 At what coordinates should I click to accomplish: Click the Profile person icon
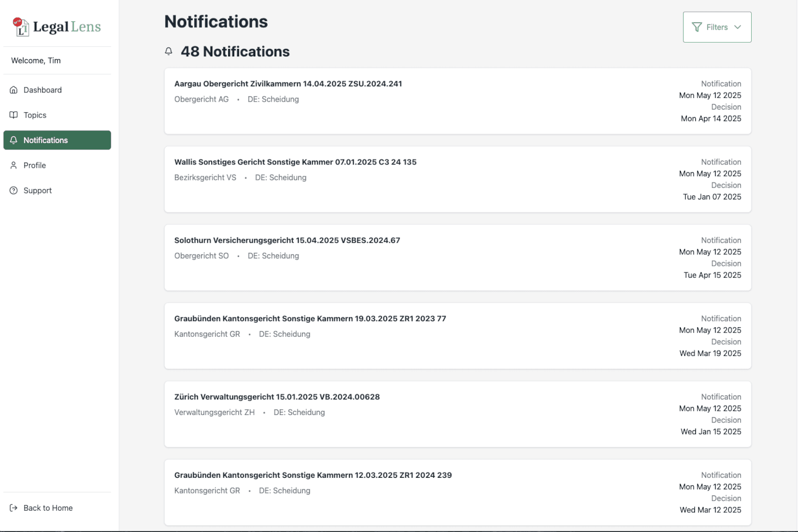pos(14,165)
